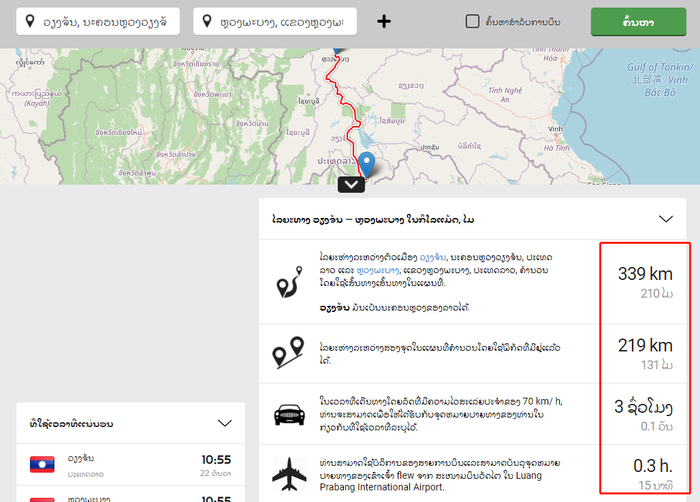The width and height of the screenshot is (700, 502).
Task: Click the Laos flag next to 10:55
Action: click(x=41, y=463)
